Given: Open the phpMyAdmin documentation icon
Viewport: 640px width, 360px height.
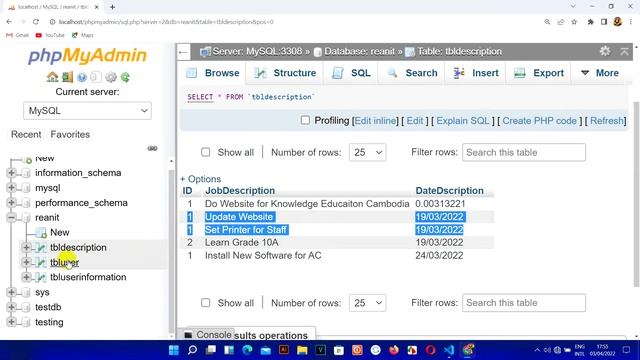Looking at the screenshot, I should click(x=82, y=77).
